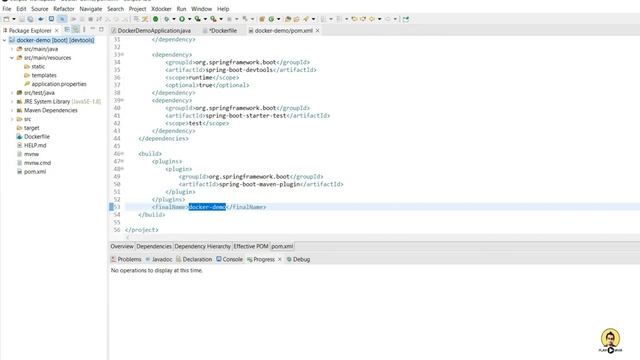The width and height of the screenshot is (640, 360).
Task: Toggle Link with Editor in Package Explorer
Action: pyautogui.click(x=76, y=29)
